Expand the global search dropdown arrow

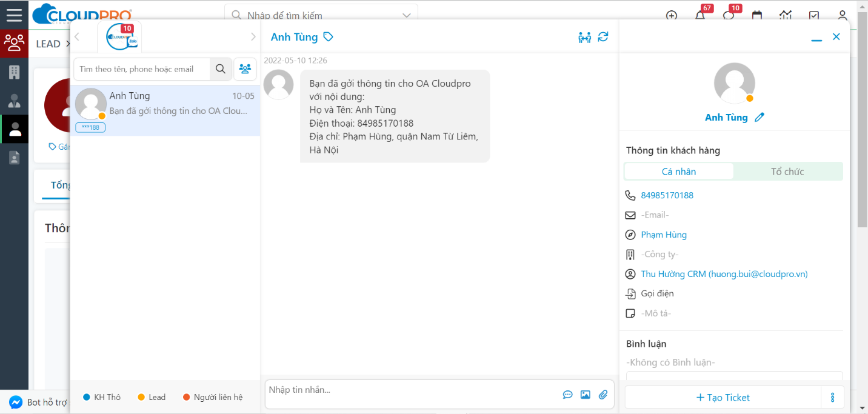coord(406,15)
